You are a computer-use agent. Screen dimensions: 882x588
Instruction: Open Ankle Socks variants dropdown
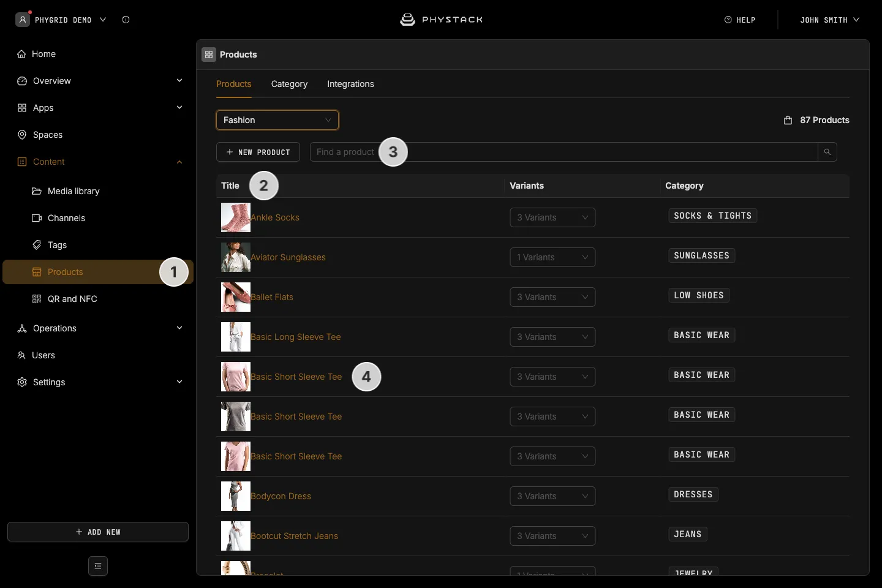pyautogui.click(x=552, y=217)
